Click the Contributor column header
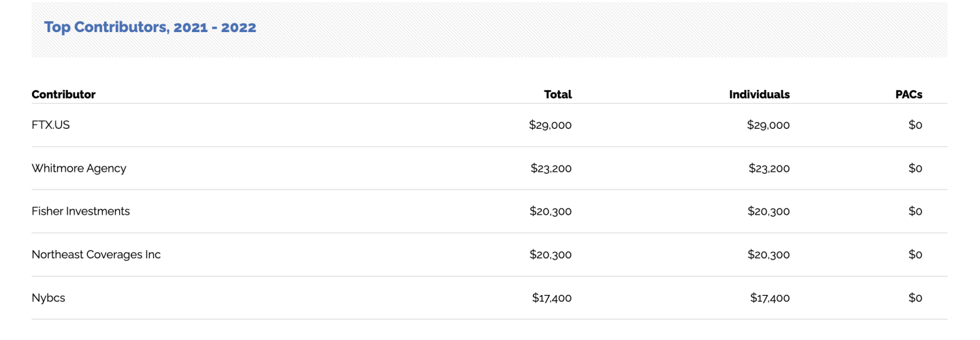This screenshot has height=340, width=980. [x=63, y=95]
